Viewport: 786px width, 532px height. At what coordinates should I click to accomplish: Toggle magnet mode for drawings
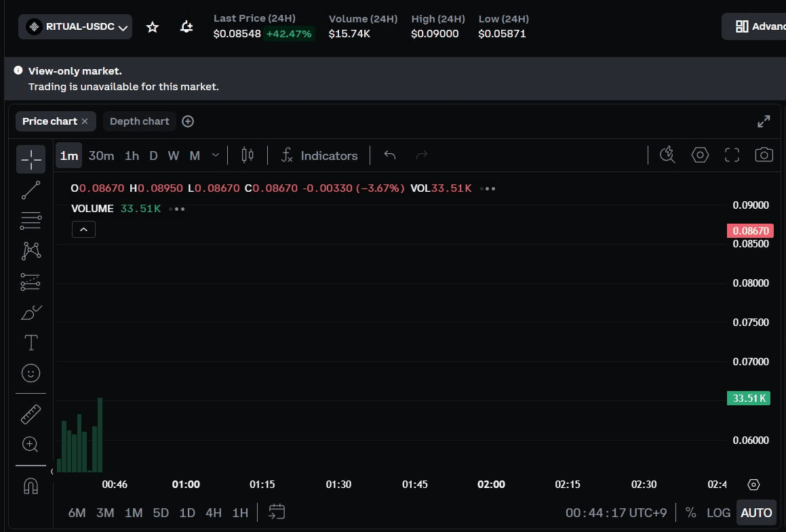(31, 486)
